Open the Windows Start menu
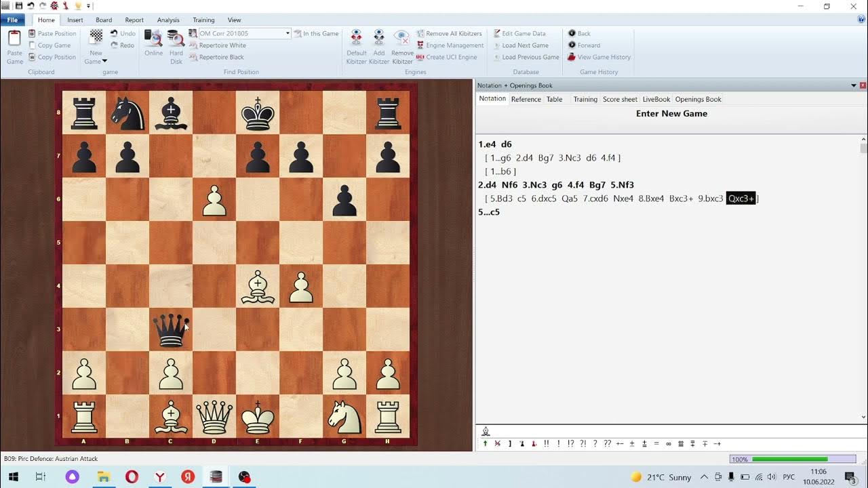 (x=14, y=477)
